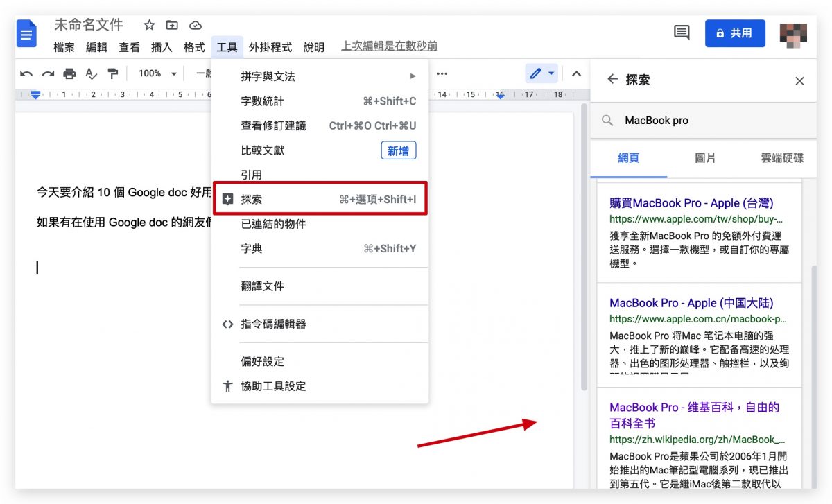Go back using the Explore panel arrow

coord(612,80)
